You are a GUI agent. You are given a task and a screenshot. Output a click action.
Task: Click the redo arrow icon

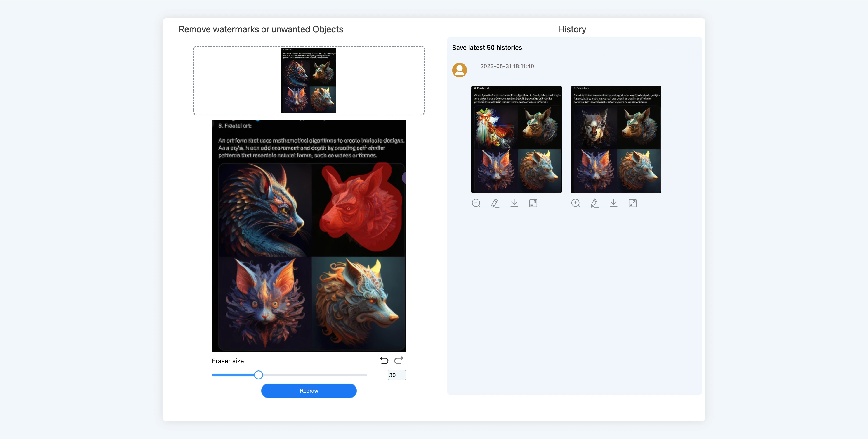click(x=399, y=360)
